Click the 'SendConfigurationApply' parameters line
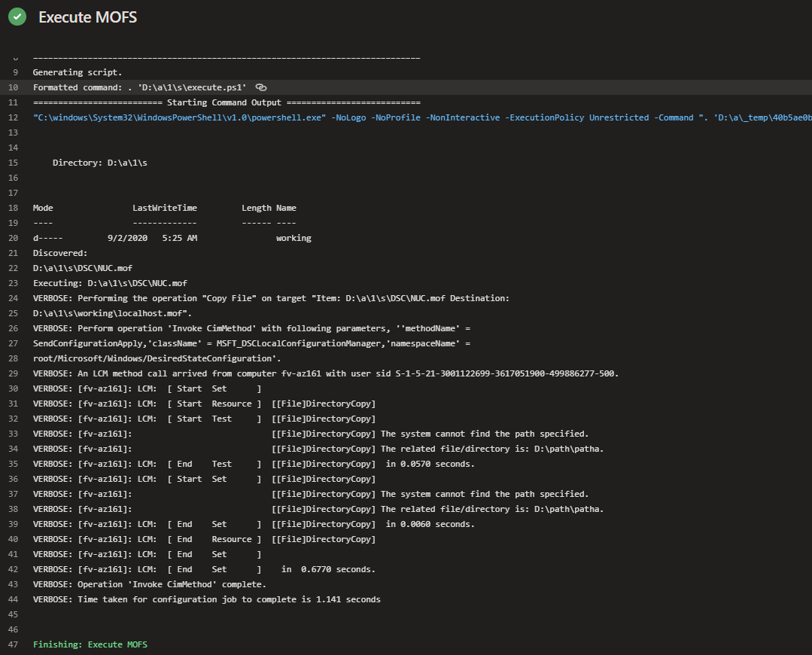The image size is (812, 655). tap(251, 343)
